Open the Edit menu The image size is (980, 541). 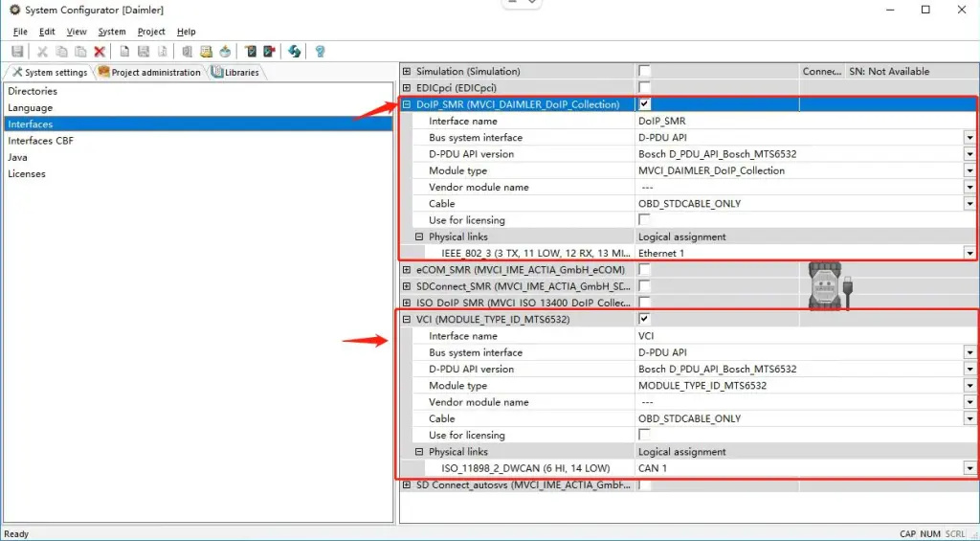tap(47, 32)
